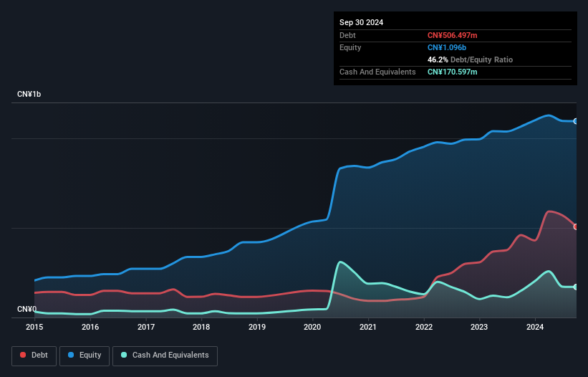Click the 2018 x-axis label
Screen dimensions: 588x377
click(x=201, y=327)
